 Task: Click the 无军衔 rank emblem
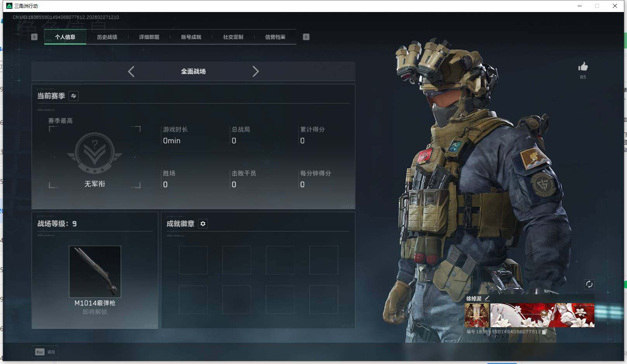pos(95,153)
